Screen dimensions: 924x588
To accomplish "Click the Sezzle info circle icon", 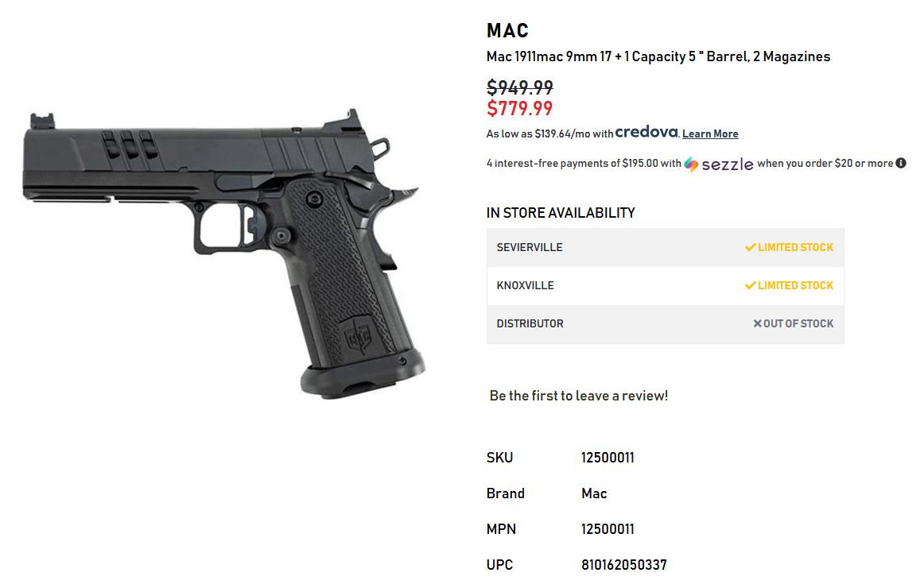I will coord(901,164).
